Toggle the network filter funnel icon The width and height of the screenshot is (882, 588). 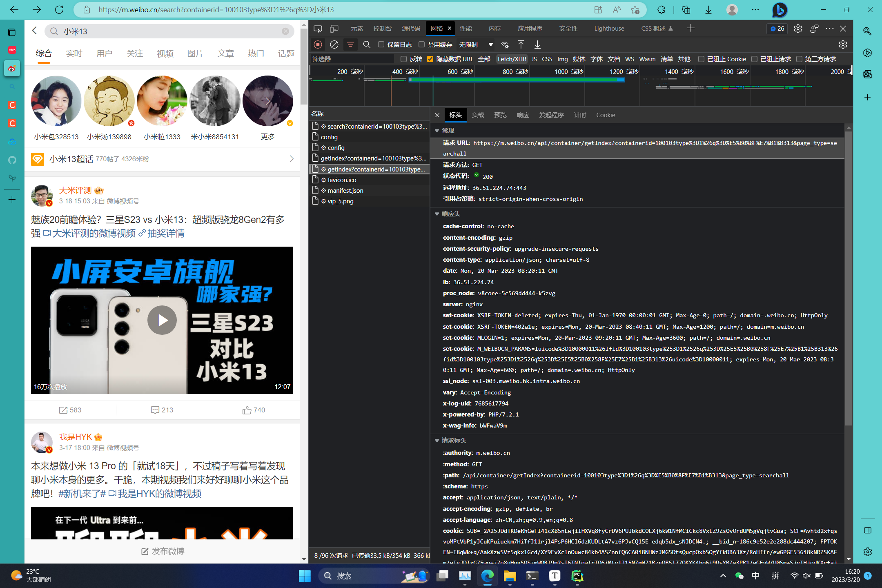click(x=350, y=45)
